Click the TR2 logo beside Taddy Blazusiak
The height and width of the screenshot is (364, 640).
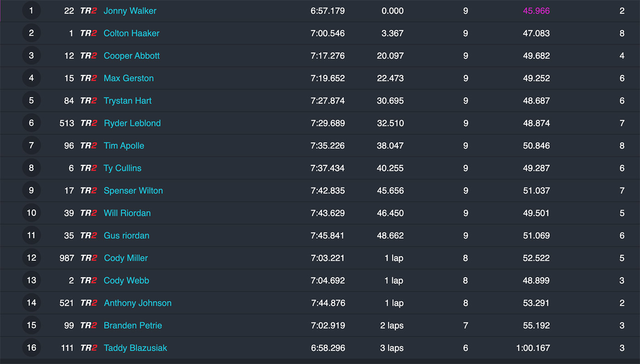point(89,348)
